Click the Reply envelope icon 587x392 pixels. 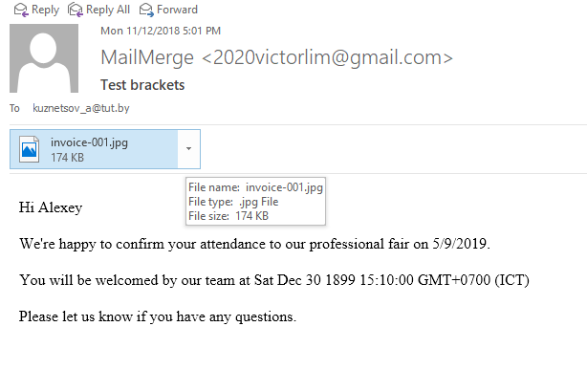pyautogui.click(x=21, y=10)
